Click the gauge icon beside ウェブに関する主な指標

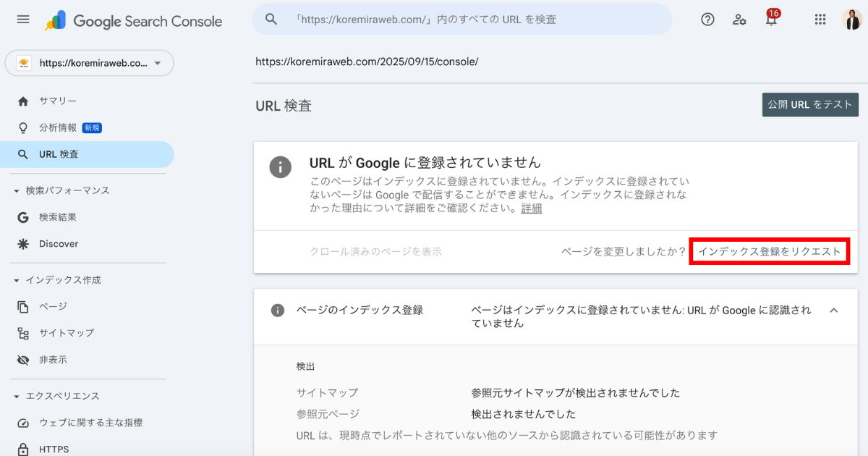point(23,423)
